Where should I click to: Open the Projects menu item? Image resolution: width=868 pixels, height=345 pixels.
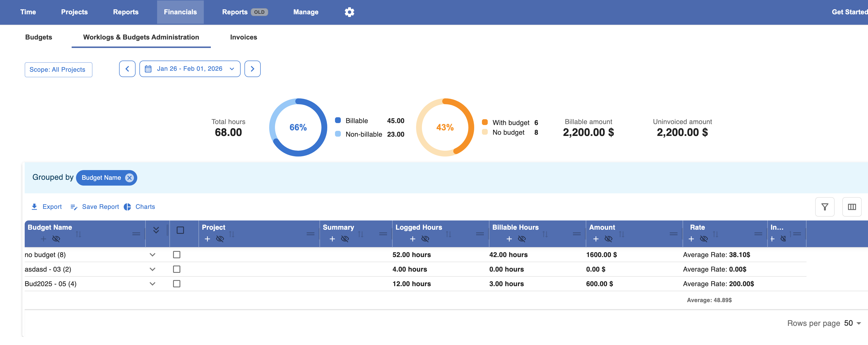click(x=75, y=12)
